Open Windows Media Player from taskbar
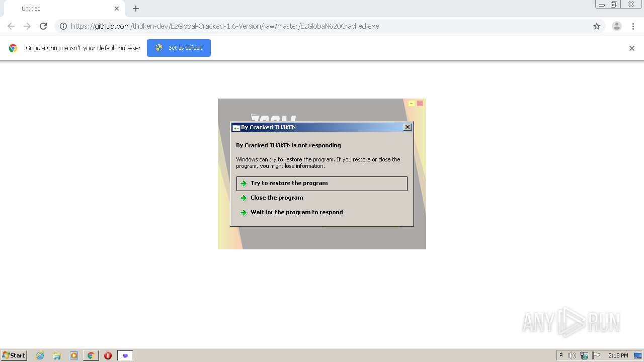644x362 pixels. coord(74,355)
